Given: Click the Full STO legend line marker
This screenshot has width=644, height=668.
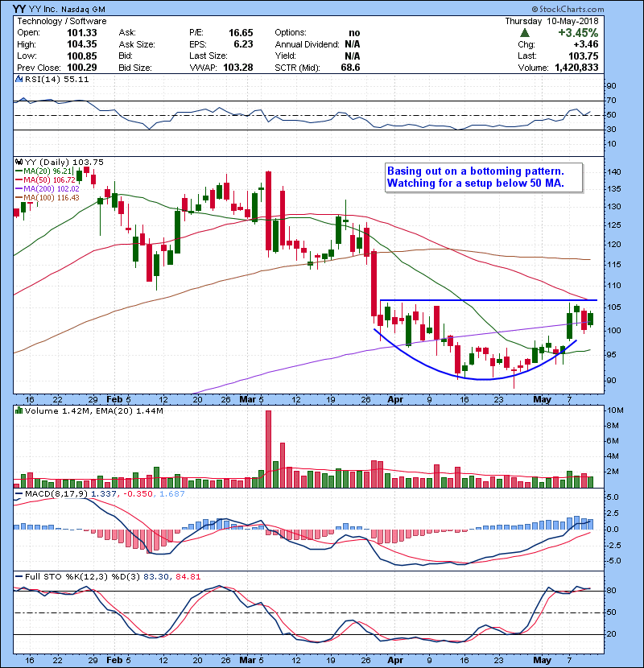Looking at the screenshot, I should coord(19,577).
